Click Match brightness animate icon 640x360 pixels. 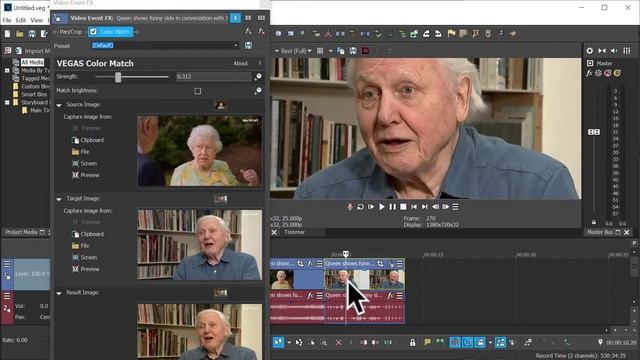(x=258, y=91)
